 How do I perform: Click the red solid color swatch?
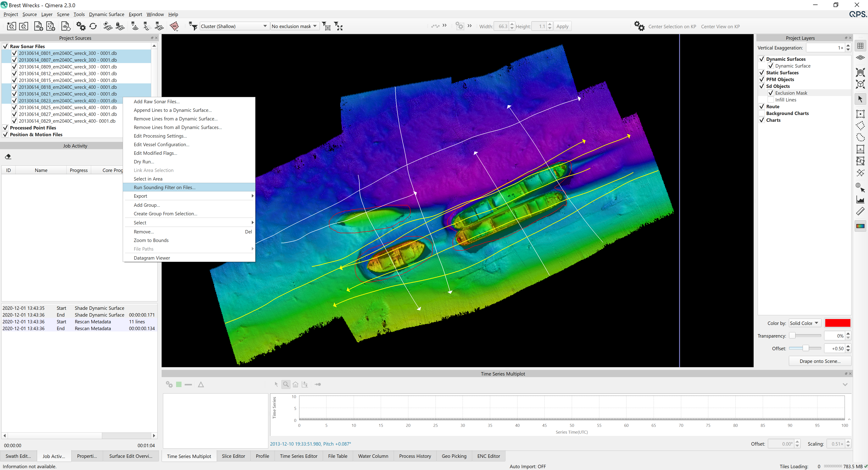(837, 323)
